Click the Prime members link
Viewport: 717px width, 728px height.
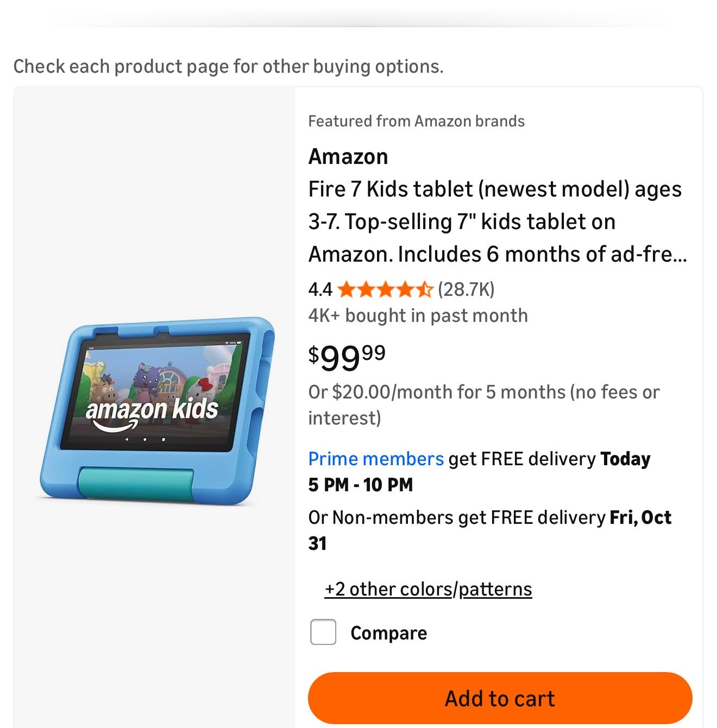[376, 459]
